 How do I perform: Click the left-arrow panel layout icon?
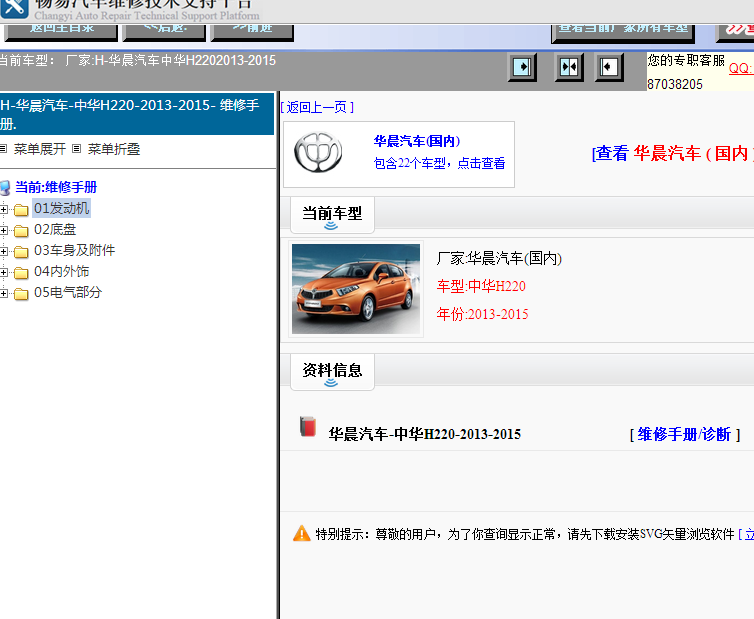[x=609, y=67]
